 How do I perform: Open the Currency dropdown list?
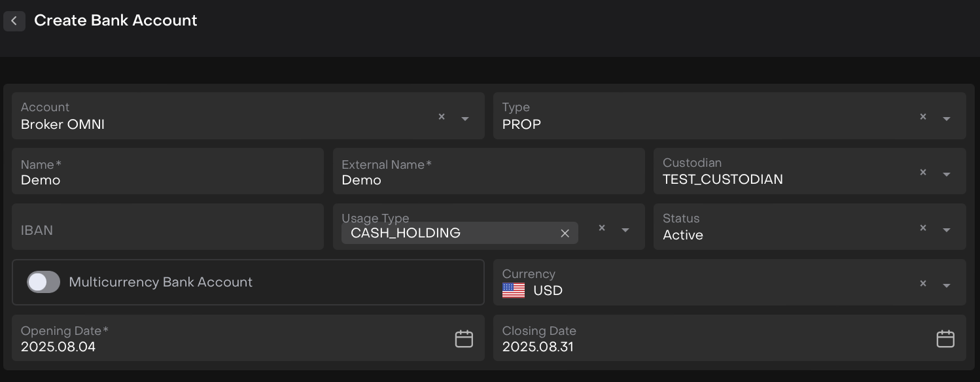[x=947, y=285]
